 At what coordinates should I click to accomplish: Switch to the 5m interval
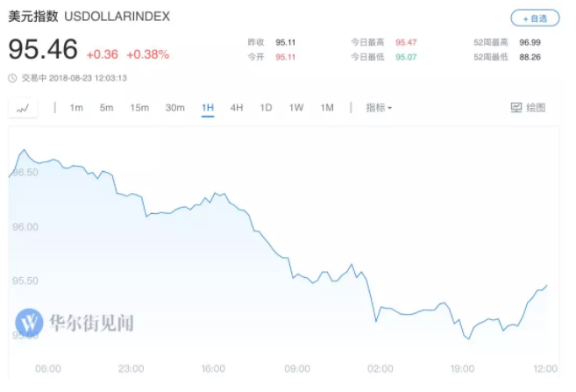[x=107, y=108]
